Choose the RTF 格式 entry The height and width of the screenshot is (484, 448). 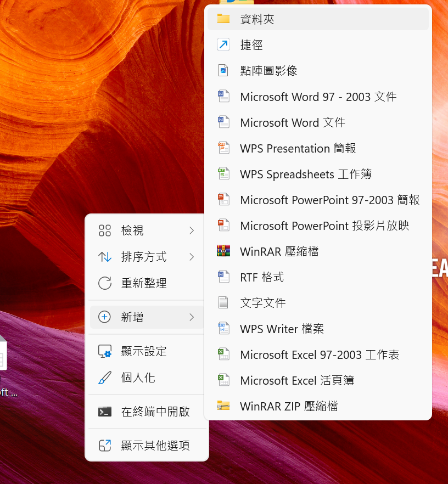[318, 277]
